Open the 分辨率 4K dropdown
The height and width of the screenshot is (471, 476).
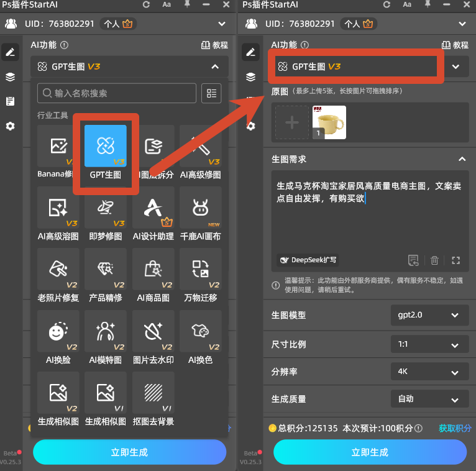[x=429, y=372]
